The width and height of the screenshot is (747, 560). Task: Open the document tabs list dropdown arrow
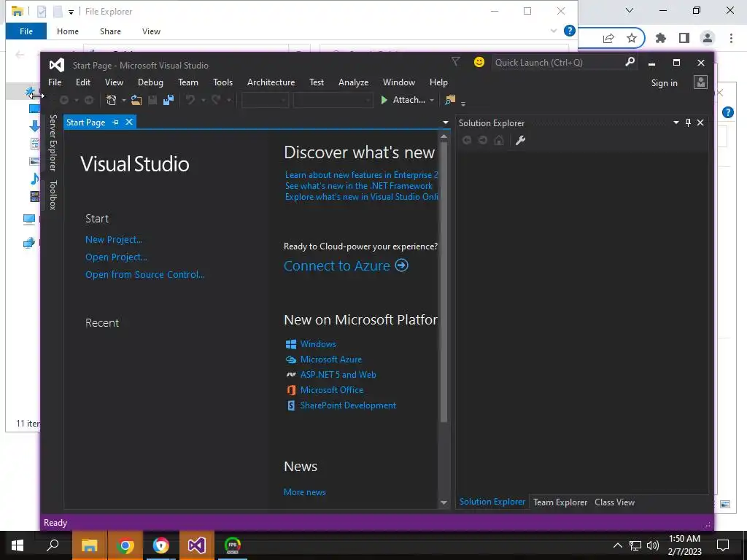446,122
